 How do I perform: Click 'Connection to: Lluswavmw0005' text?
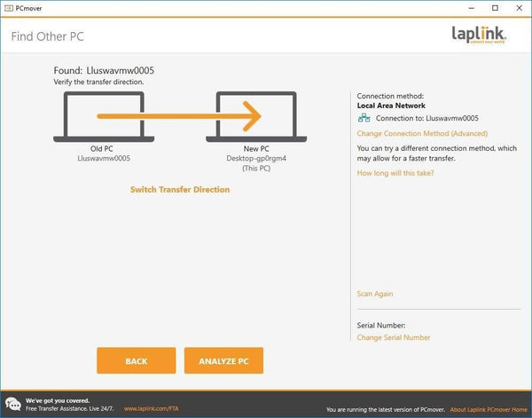[427, 118]
